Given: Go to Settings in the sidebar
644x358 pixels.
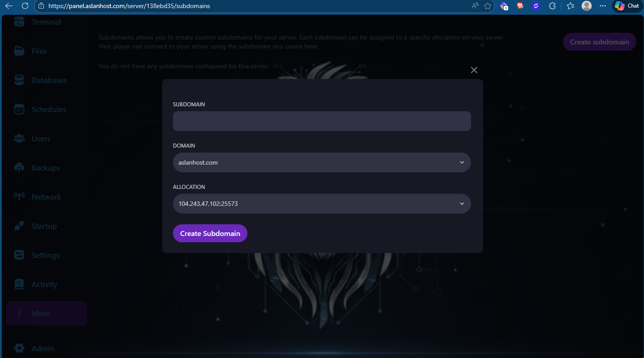Looking at the screenshot, I should 45,255.
